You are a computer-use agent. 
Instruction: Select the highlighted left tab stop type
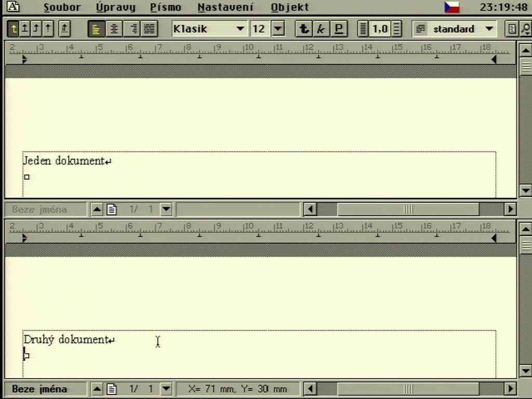tap(14, 29)
